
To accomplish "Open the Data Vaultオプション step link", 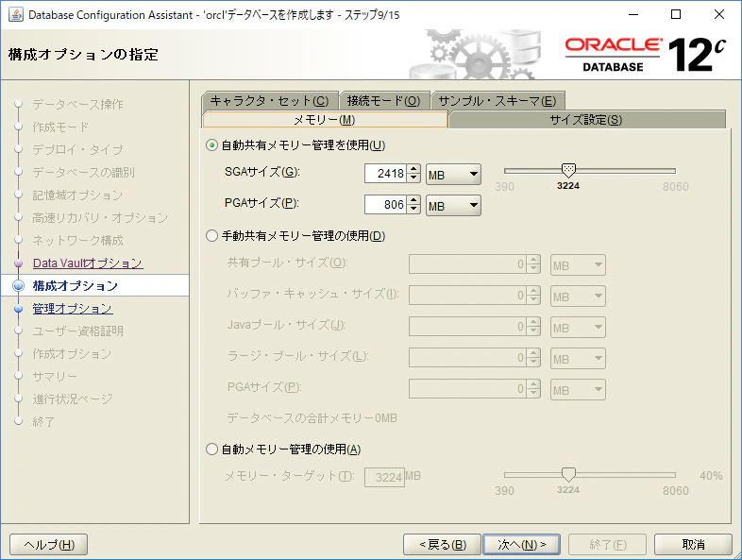I will pos(88,263).
